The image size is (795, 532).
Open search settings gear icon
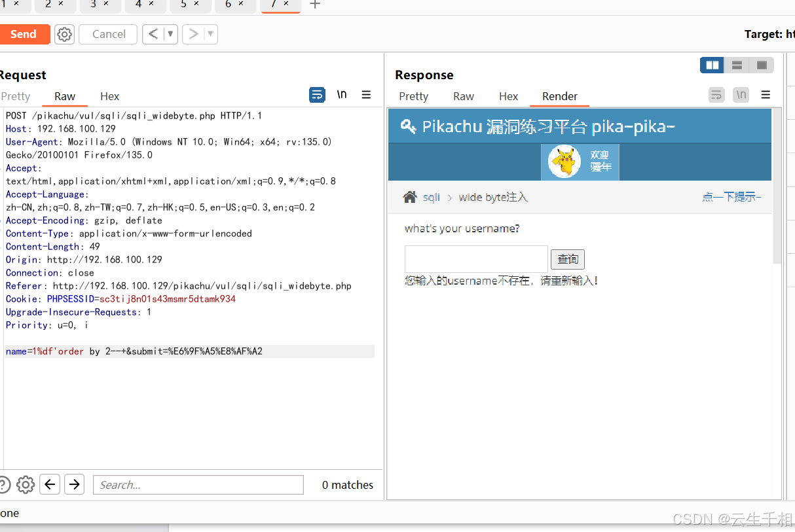(26, 485)
